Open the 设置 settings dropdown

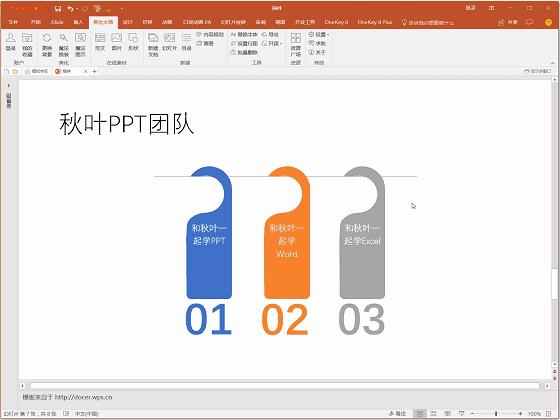click(x=319, y=34)
